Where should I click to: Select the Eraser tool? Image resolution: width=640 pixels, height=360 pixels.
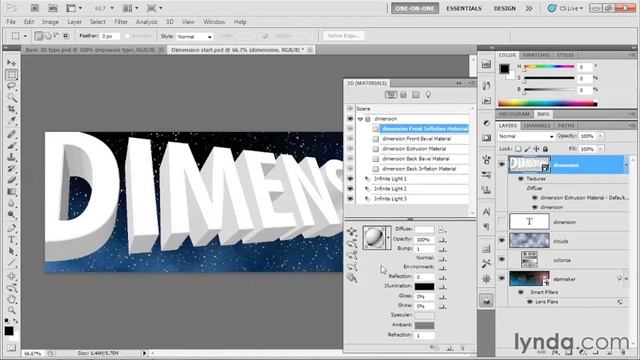(11, 180)
